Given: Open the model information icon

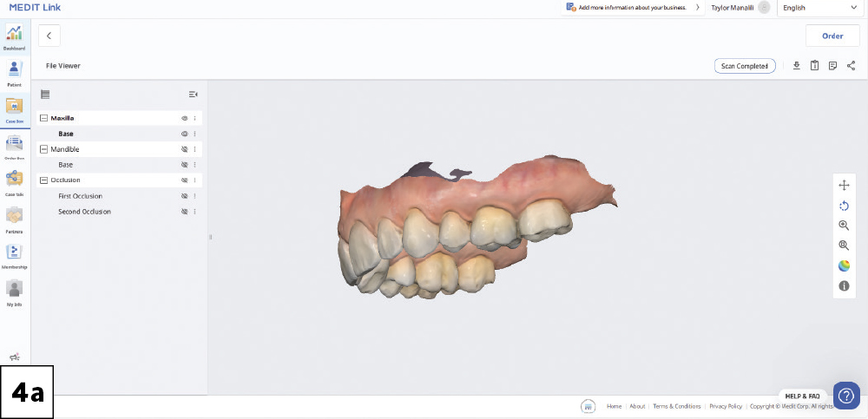Looking at the screenshot, I should click(844, 285).
